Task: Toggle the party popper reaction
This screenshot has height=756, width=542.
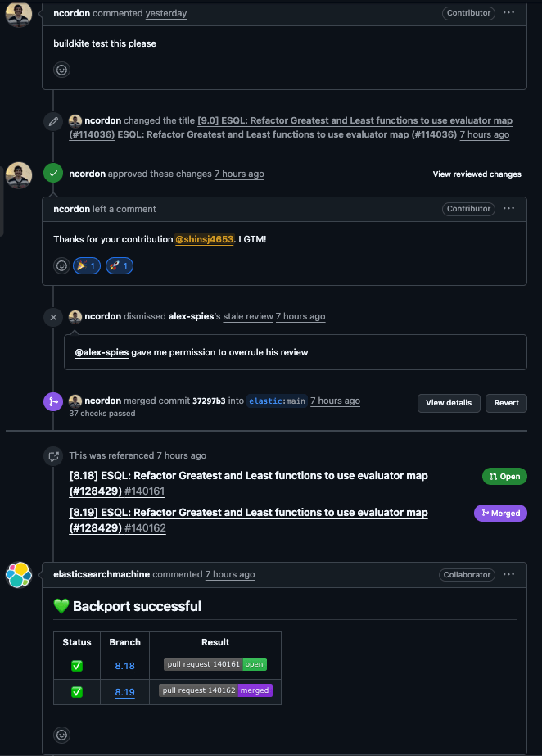Action: point(86,265)
